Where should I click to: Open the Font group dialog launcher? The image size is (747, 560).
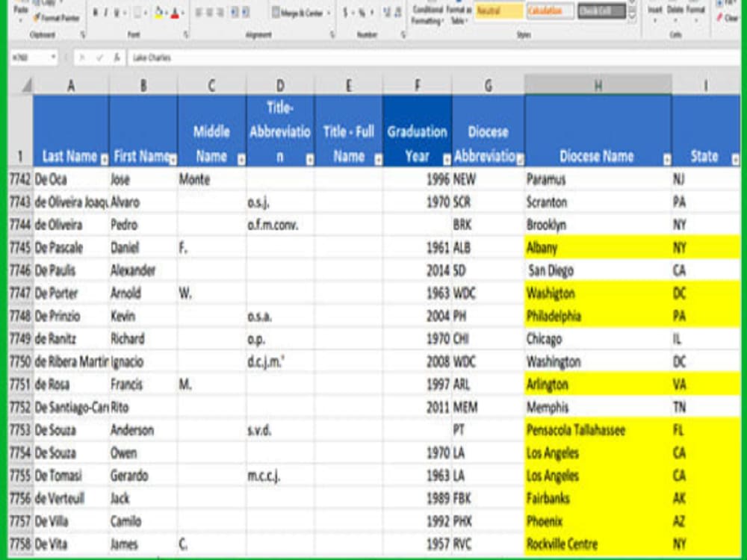(186, 35)
